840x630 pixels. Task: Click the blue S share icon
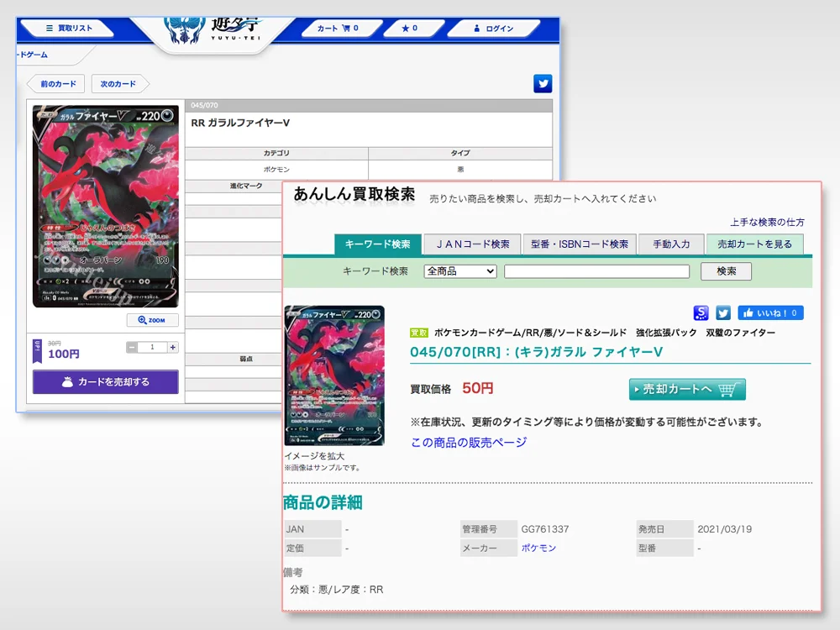pos(701,312)
